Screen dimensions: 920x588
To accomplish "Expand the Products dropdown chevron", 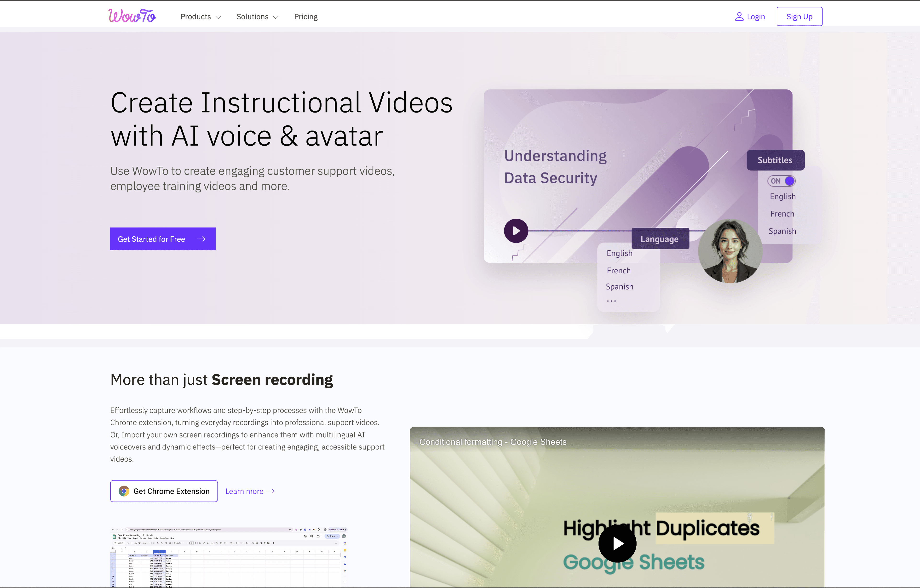I will [x=218, y=17].
